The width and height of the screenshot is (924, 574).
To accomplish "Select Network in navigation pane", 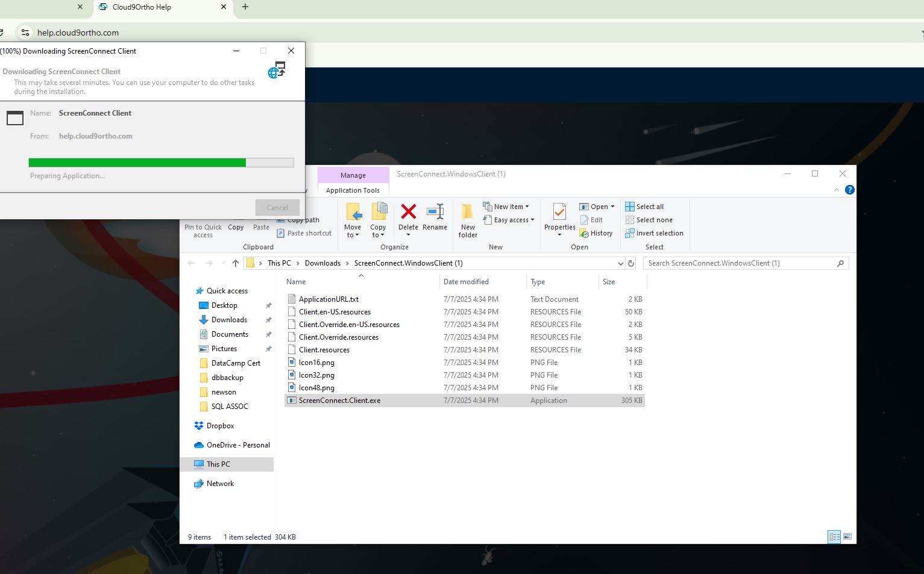I will (220, 484).
